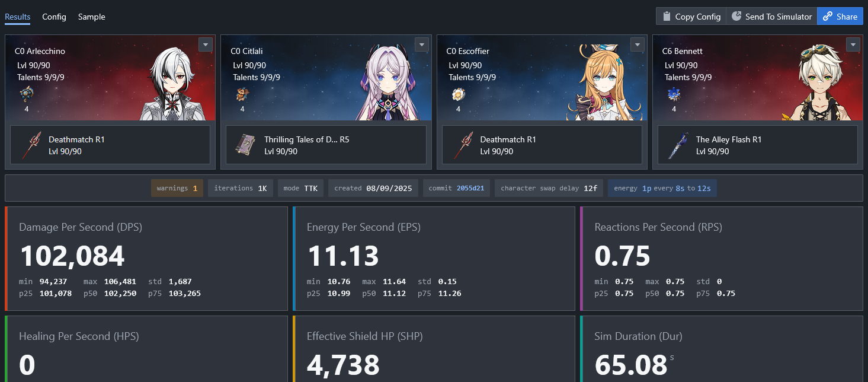This screenshot has width=868, height=382.
Task: Click the Thrilling Tales book weapon icon
Action: (245, 145)
